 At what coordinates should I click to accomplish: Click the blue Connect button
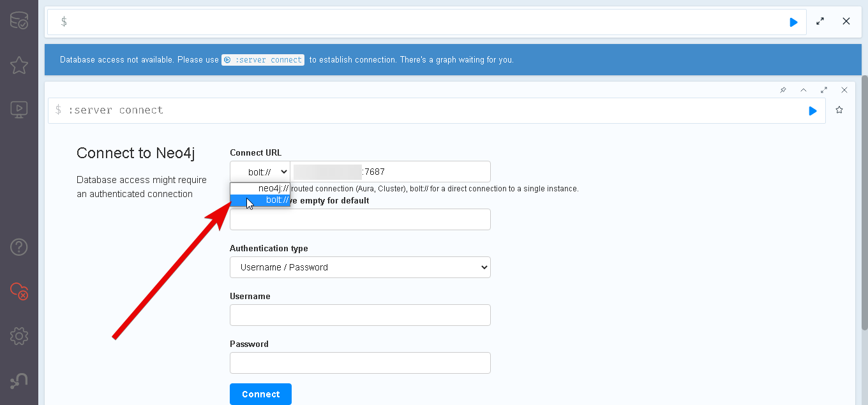click(x=260, y=394)
